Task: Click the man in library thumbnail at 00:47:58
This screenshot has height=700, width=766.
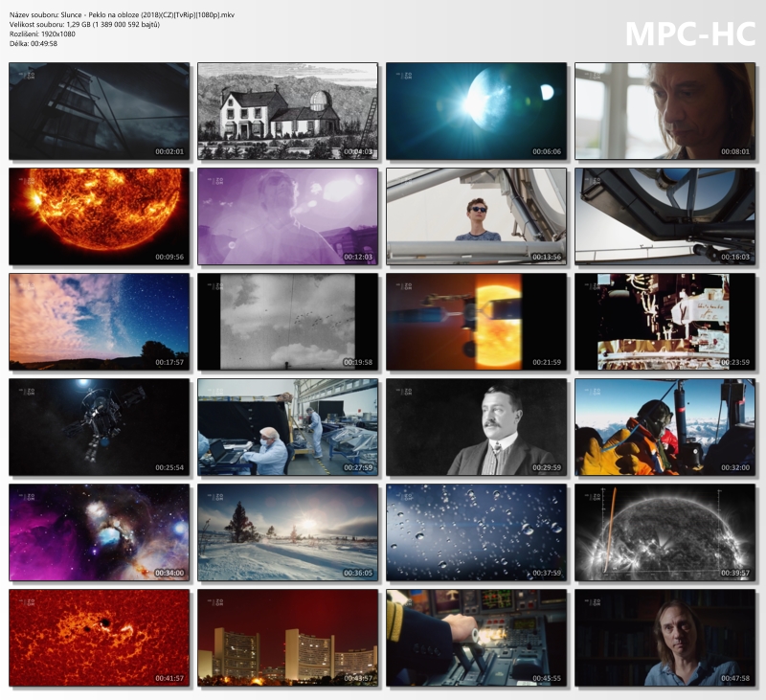Action: click(x=665, y=638)
